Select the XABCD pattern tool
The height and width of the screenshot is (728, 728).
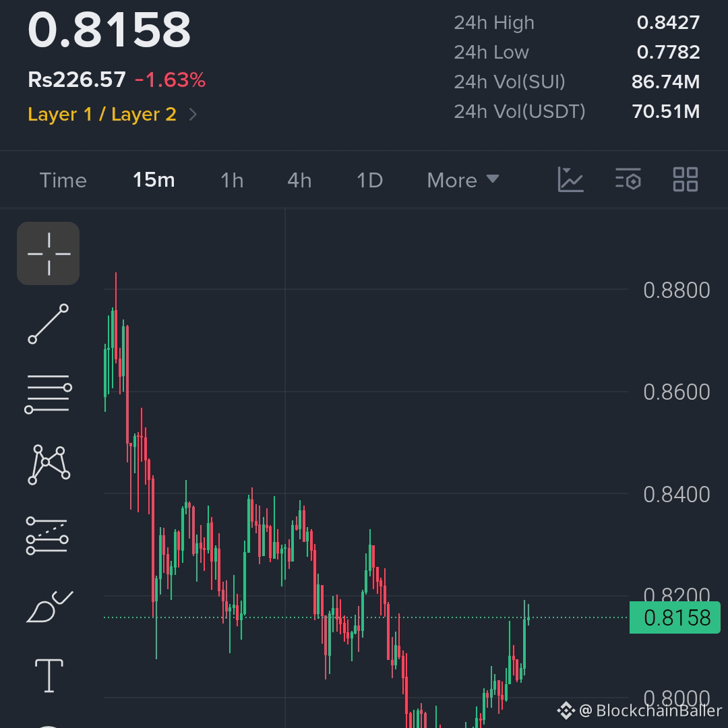49,464
